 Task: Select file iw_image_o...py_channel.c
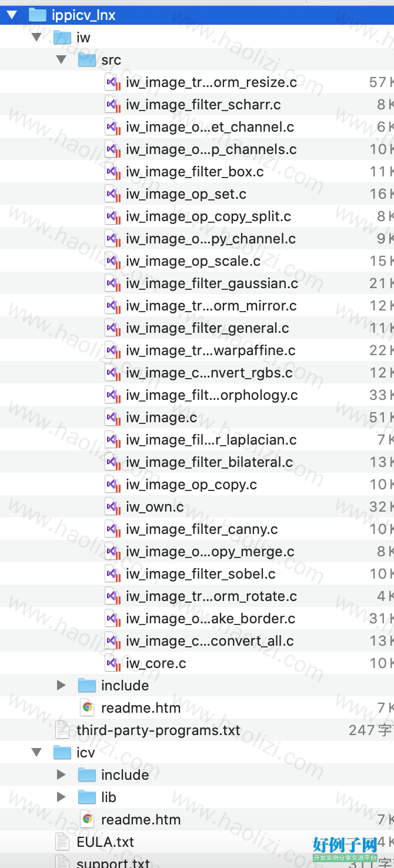click(x=211, y=239)
